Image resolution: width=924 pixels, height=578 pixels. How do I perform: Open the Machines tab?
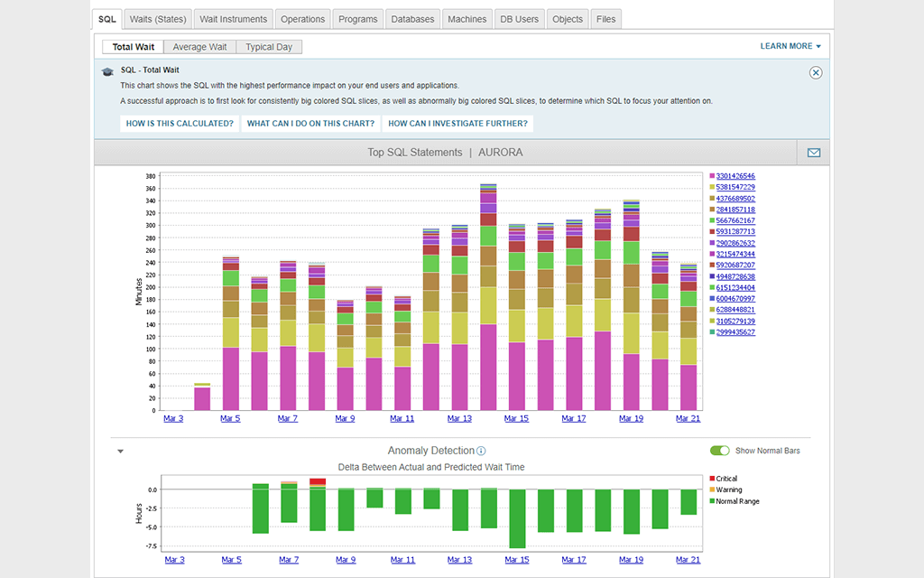pos(467,18)
